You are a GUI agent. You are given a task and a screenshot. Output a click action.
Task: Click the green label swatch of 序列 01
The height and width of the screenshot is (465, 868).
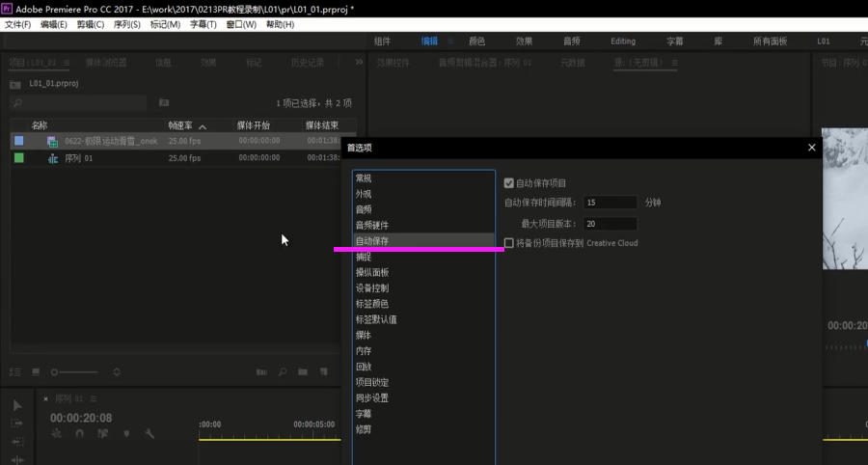(x=19, y=158)
